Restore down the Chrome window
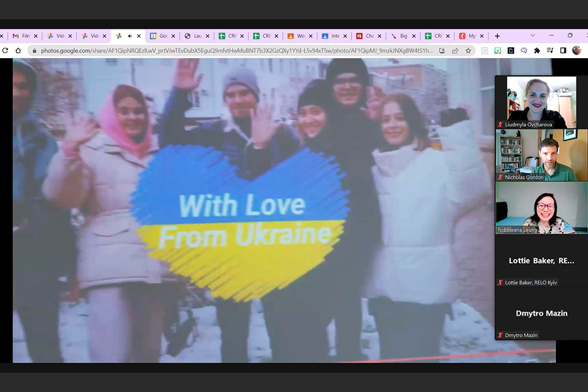 570,35
